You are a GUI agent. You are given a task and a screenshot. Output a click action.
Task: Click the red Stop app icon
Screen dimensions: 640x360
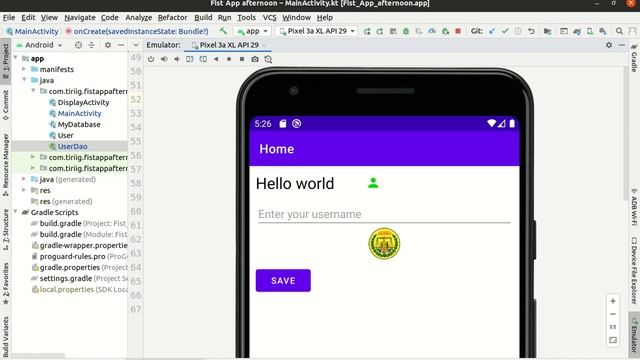click(x=458, y=31)
